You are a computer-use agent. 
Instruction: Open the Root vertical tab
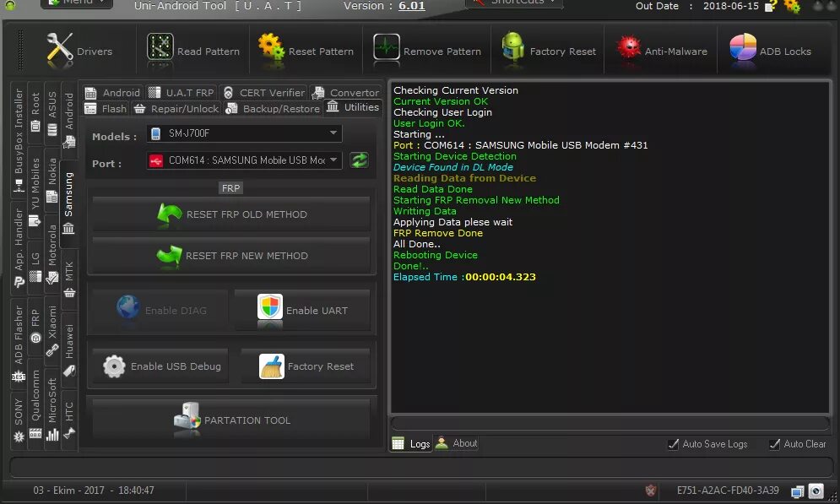pyautogui.click(x=35, y=112)
